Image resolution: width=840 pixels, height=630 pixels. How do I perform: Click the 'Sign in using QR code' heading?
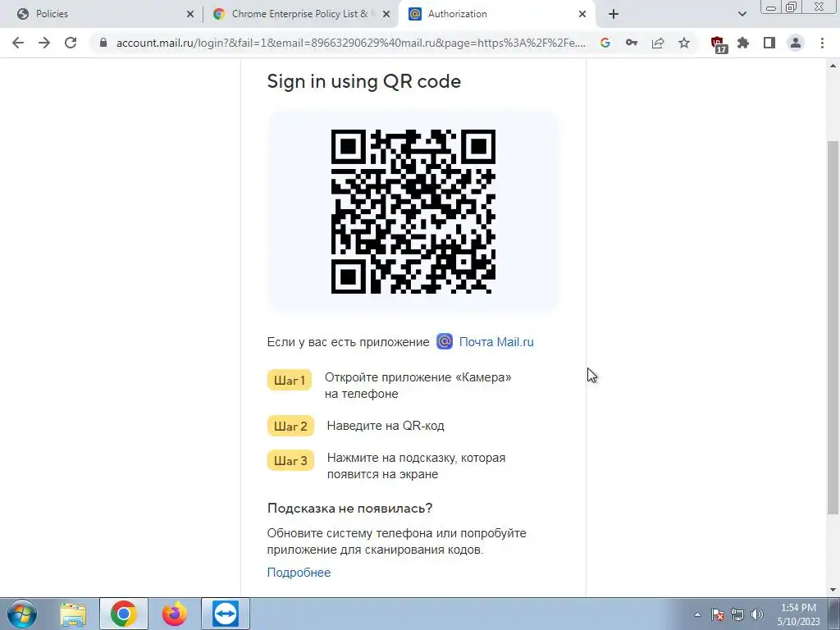(363, 81)
